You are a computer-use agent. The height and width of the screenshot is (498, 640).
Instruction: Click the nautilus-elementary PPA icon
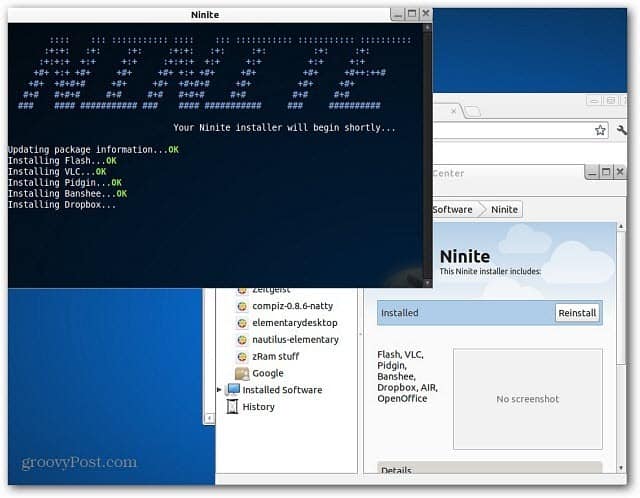tap(242, 340)
